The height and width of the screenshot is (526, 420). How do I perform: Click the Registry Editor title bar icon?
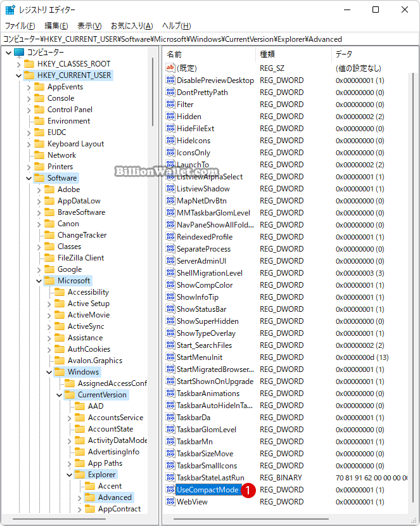pos(10,10)
